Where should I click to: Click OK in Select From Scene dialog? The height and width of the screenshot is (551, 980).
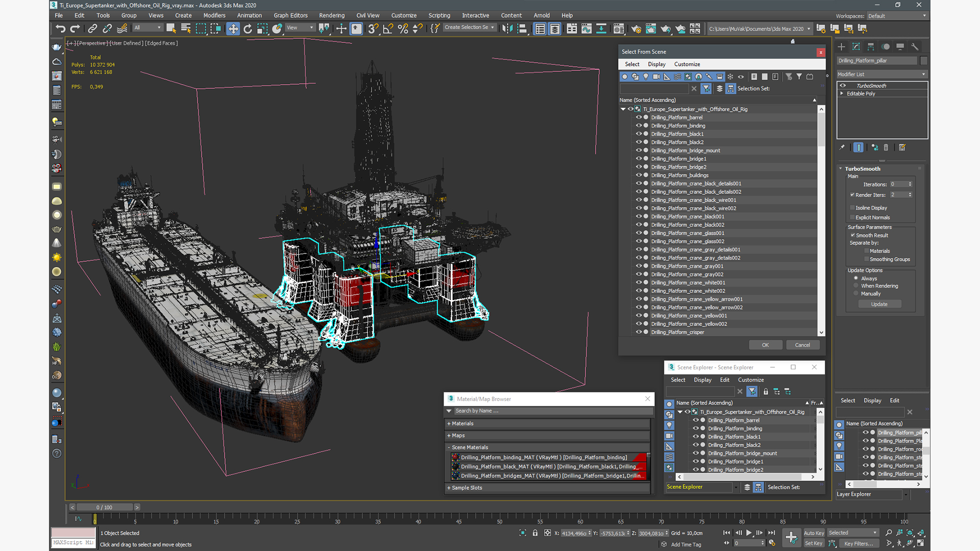point(765,345)
